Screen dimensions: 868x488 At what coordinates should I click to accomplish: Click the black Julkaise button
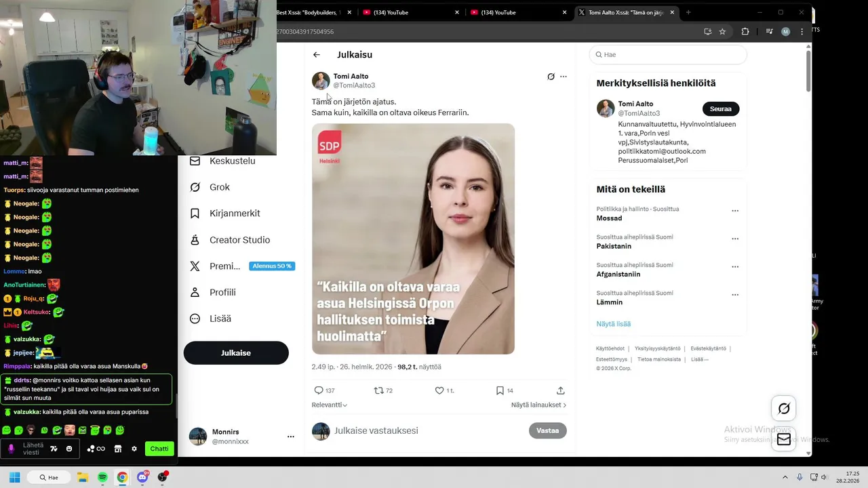pyautogui.click(x=236, y=353)
